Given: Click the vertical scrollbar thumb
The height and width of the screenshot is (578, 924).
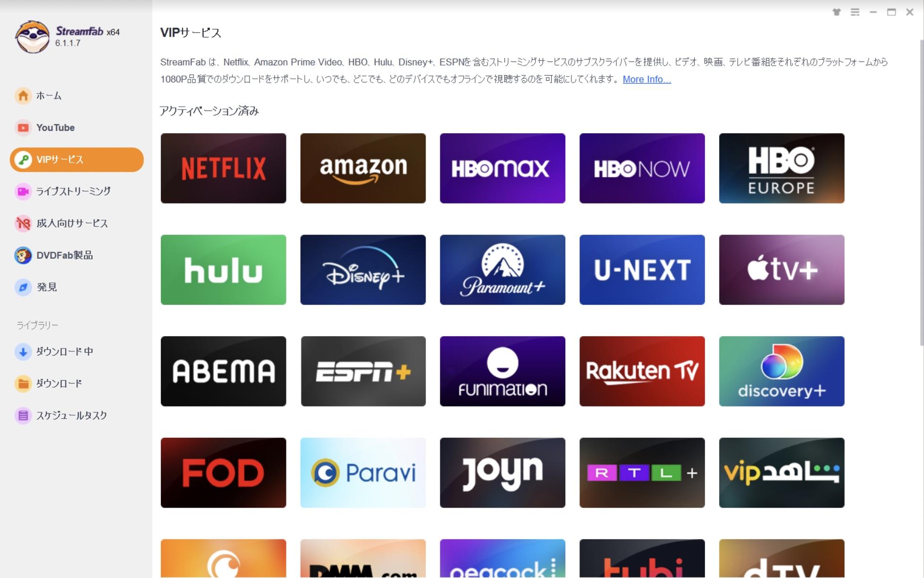Looking at the screenshot, I should [x=922, y=193].
